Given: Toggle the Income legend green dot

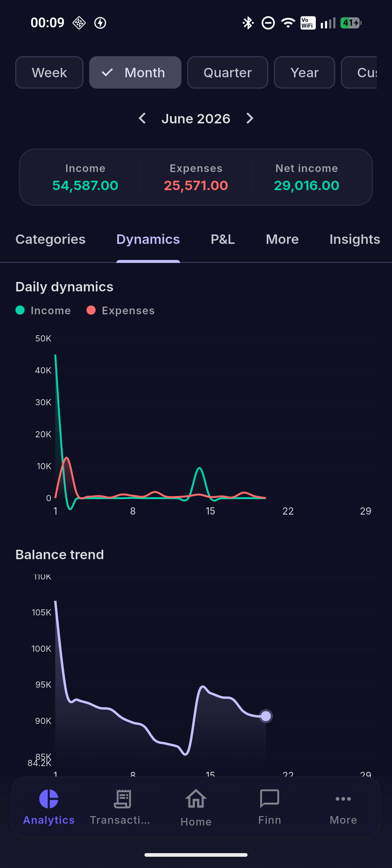Looking at the screenshot, I should click(20, 310).
